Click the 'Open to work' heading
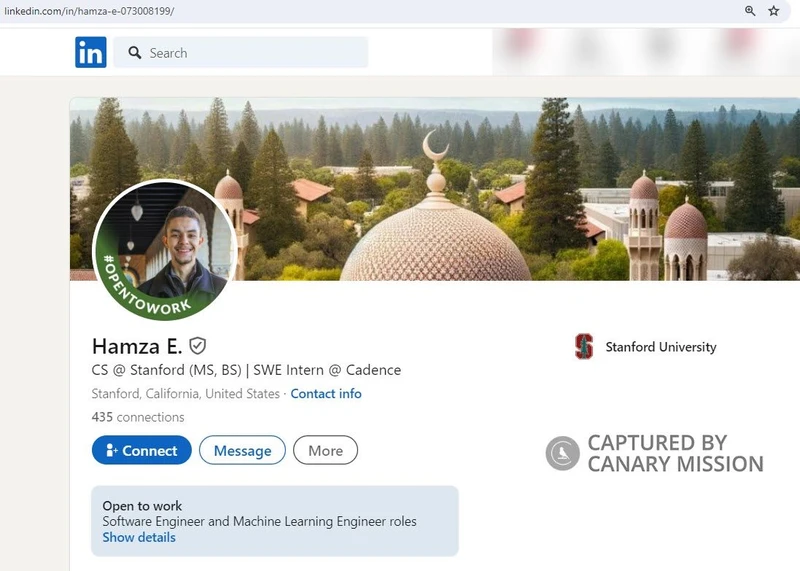 [142, 506]
